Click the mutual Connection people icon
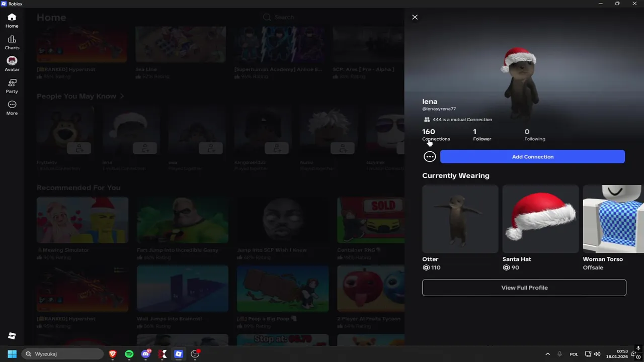 427,120
